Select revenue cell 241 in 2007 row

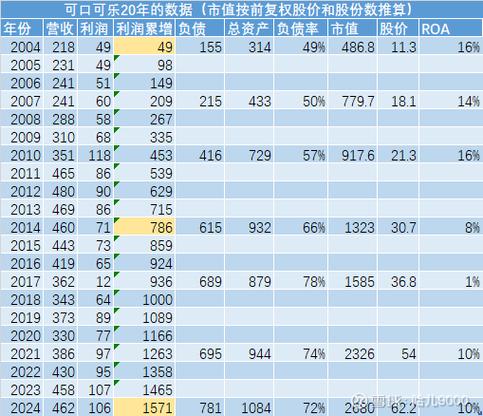(60, 100)
